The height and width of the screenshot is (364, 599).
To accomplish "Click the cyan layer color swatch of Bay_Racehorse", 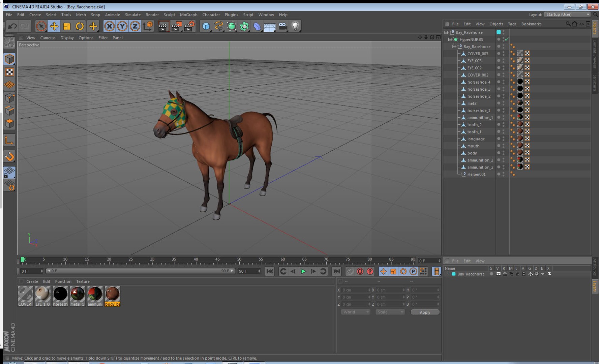I will (499, 32).
